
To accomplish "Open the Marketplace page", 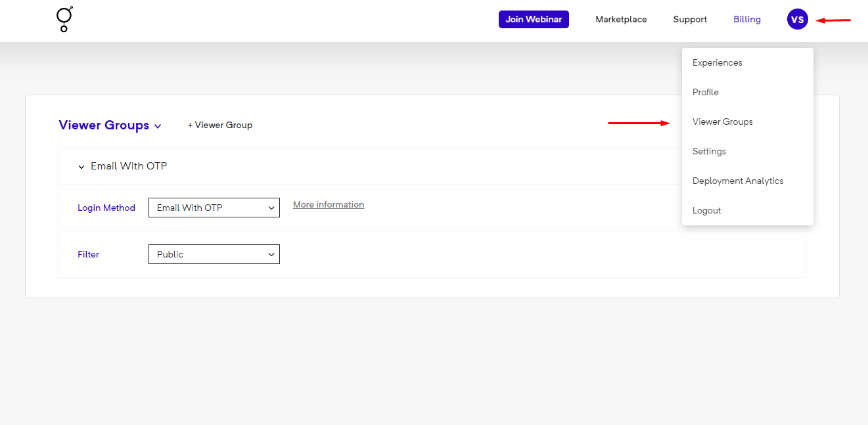I will click(620, 19).
